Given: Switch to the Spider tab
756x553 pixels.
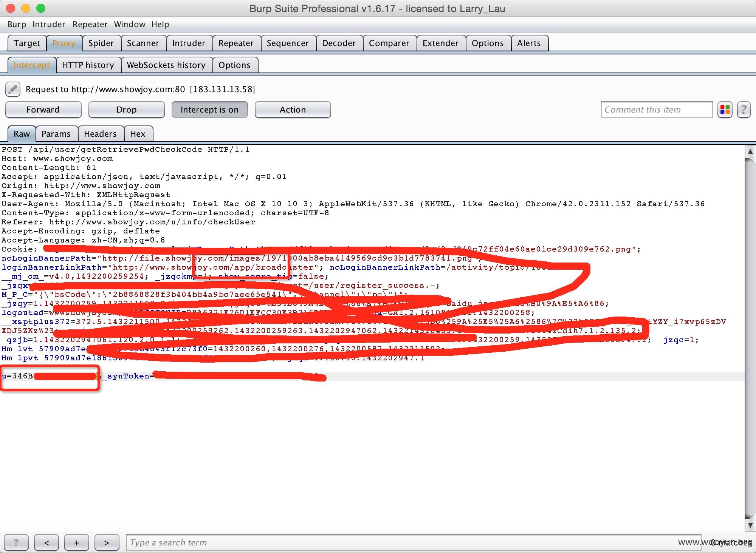Looking at the screenshot, I should pyautogui.click(x=101, y=43).
